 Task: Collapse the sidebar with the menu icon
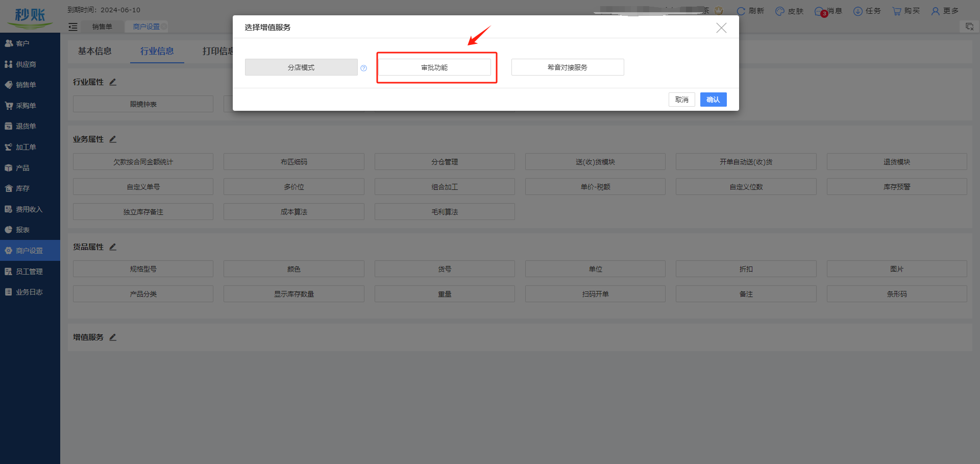(73, 27)
